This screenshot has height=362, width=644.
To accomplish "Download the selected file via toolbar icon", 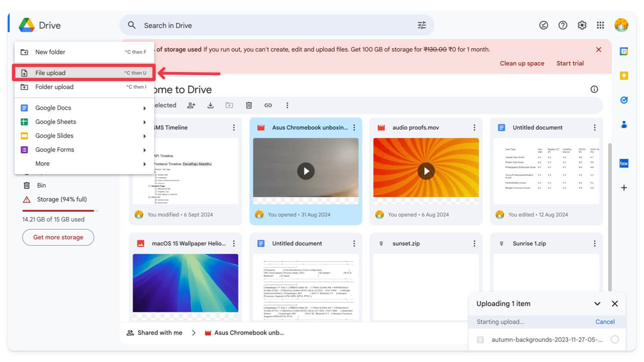I will pos(210,105).
